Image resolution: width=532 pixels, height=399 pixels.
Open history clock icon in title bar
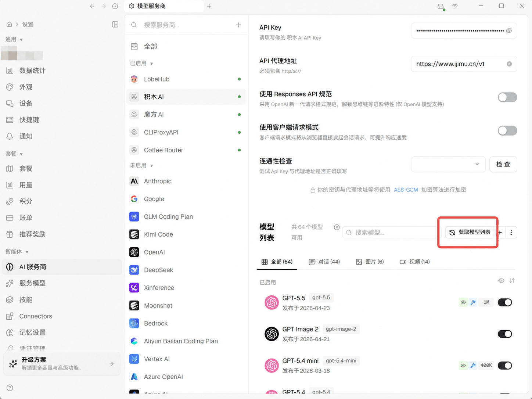(115, 6)
